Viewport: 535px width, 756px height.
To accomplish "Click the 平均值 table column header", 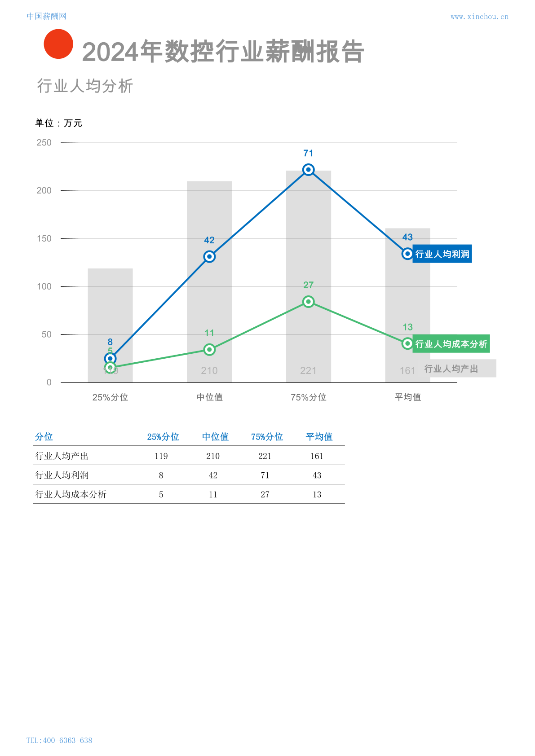I will (x=319, y=437).
